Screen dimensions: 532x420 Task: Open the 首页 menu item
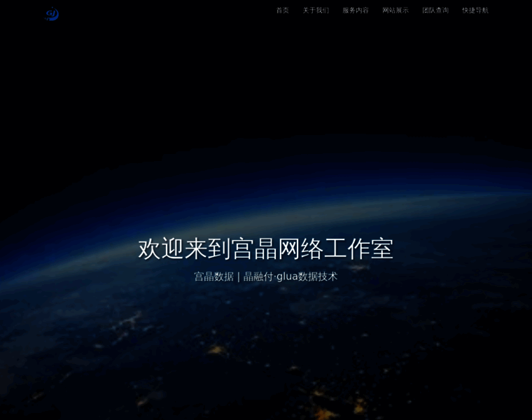(x=282, y=10)
